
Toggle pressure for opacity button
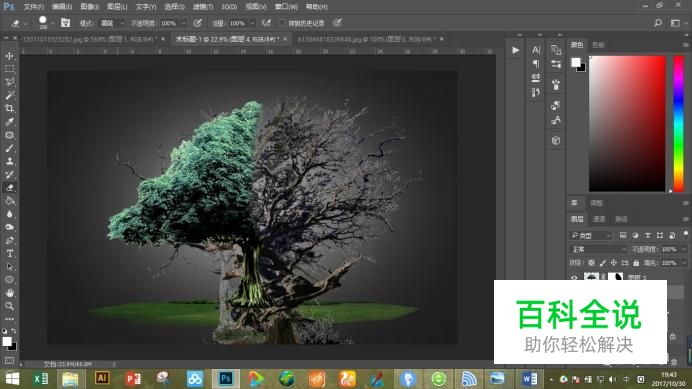pyautogui.click(x=198, y=23)
